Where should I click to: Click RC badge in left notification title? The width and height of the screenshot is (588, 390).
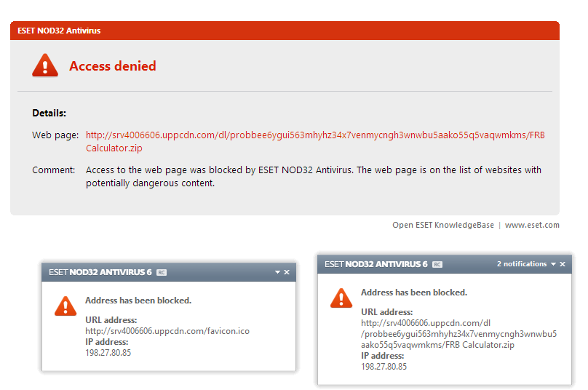[162, 272]
